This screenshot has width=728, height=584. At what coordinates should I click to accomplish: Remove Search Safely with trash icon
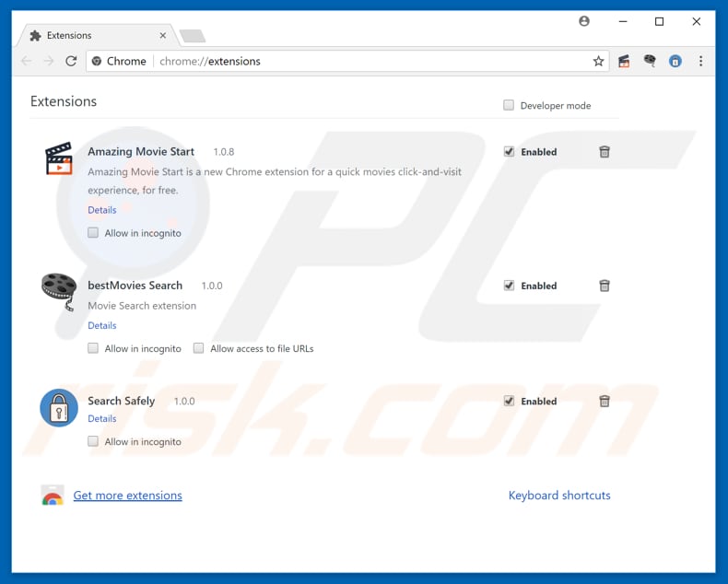pos(604,401)
